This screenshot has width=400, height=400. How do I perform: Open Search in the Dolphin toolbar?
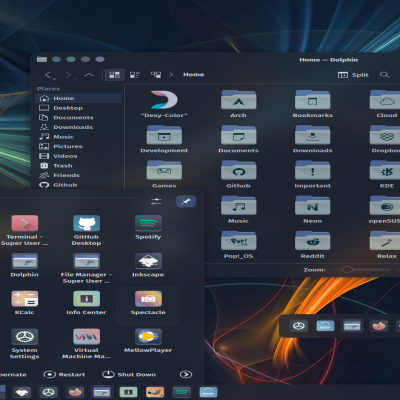pyautogui.click(x=385, y=75)
